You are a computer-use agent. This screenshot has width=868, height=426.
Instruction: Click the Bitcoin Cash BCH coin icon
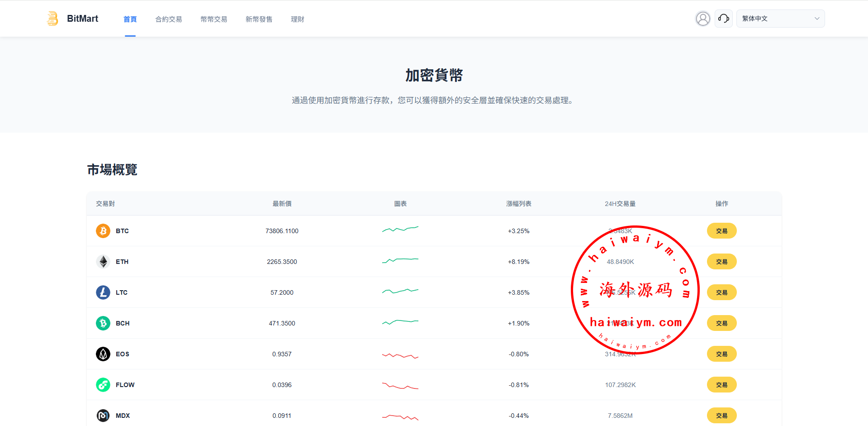pos(103,323)
